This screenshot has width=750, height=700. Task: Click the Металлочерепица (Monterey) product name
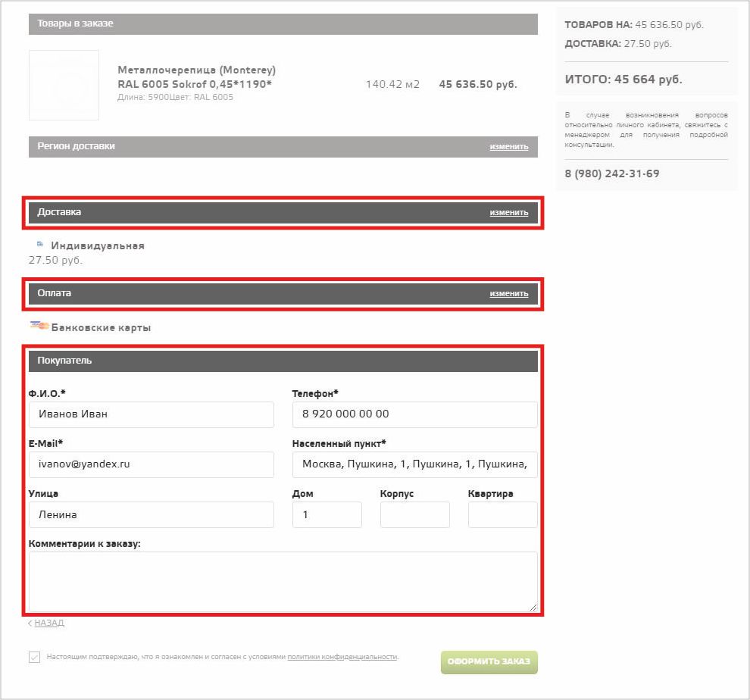pos(197,70)
